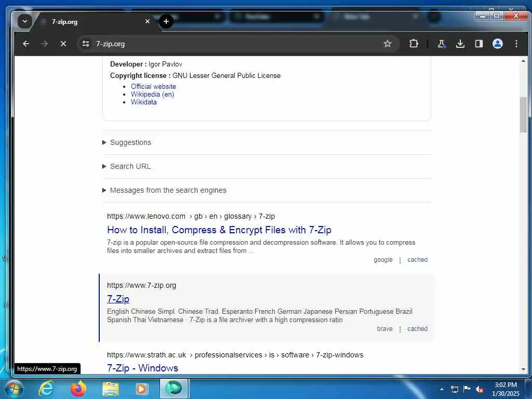The image size is (532, 399).
Task: Open the Wikidata link
Action: point(144,102)
